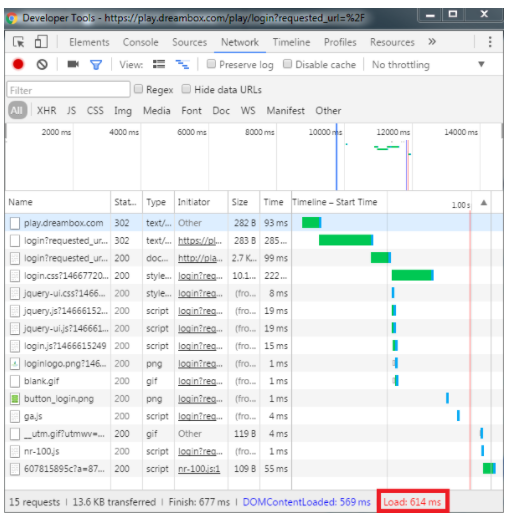Show more tabs with the double chevron
509x519 pixels.
pyautogui.click(x=432, y=42)
